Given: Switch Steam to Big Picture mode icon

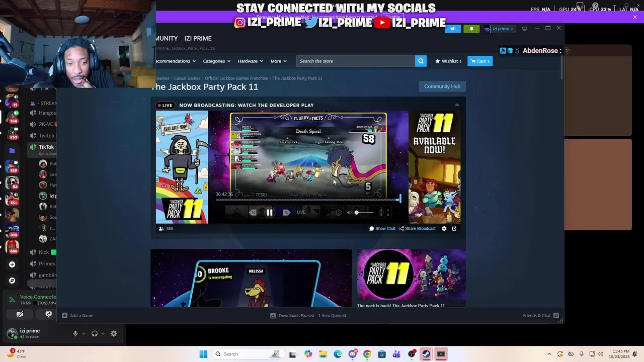Looking at the screenshot, I should click(x=524, y=29).
